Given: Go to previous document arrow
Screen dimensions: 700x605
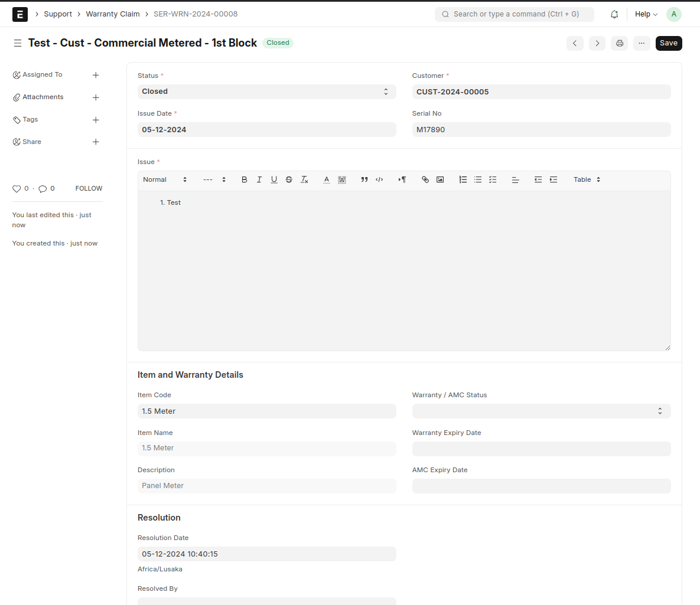Looking at the screenshot, I should (x=575, y=43).
